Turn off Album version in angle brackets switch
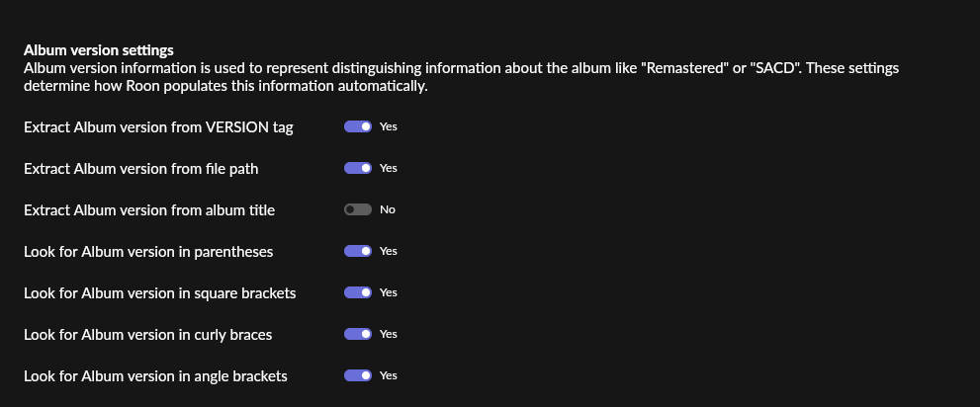Image resolution: width=980 pixels, height=407 pixels. click(x=358, y=375)
